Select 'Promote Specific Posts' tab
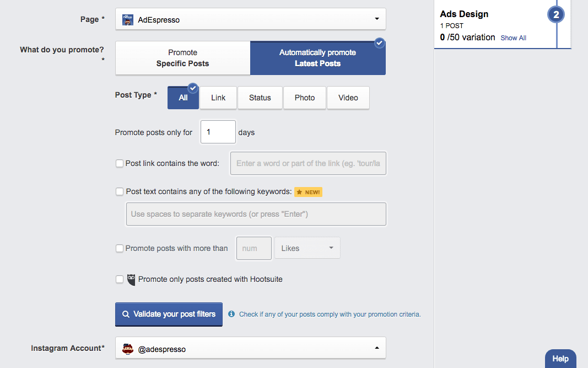The image size is (588, 368). [x=182, y=58]
